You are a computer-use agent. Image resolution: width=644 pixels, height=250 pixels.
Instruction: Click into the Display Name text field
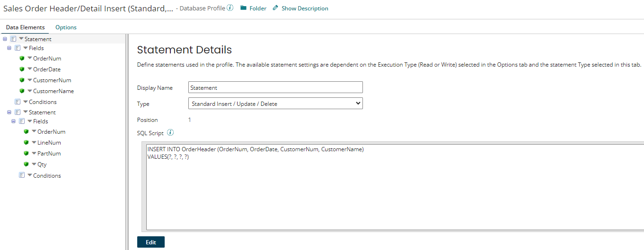275,87
